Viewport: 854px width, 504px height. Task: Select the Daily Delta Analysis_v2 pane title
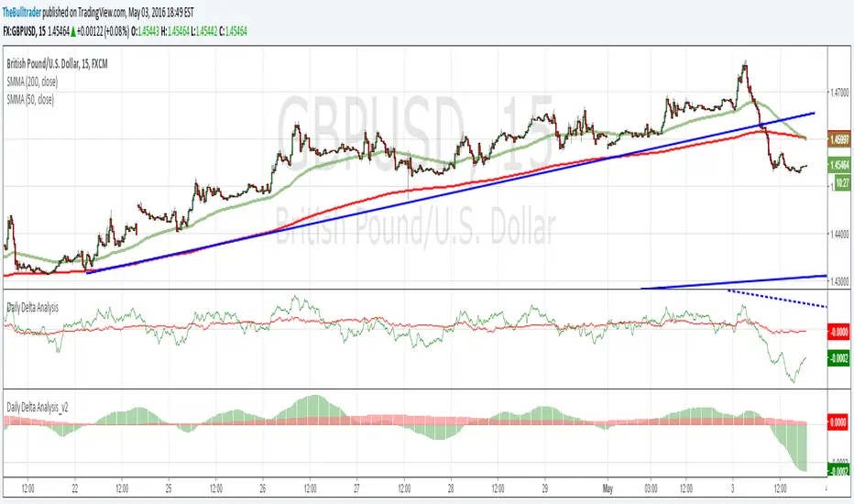coord(37,408)
